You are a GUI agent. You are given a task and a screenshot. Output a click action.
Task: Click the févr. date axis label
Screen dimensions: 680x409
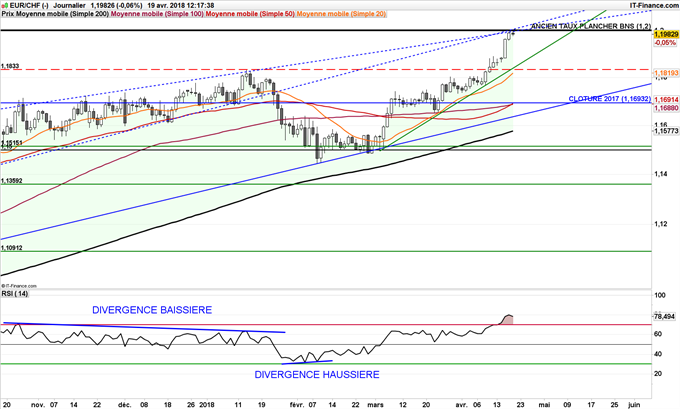coord(298,405)
